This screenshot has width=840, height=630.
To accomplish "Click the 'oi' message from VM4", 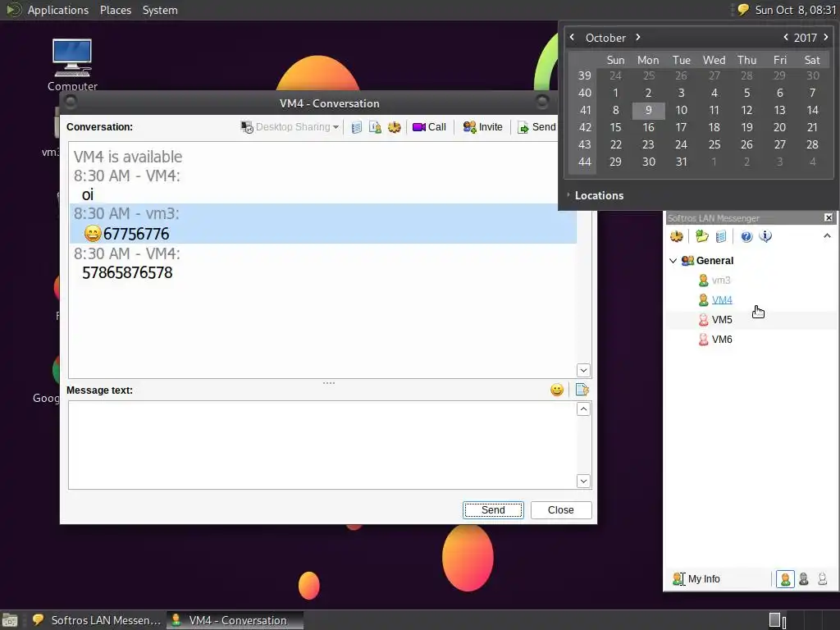I will coord(87,194).
